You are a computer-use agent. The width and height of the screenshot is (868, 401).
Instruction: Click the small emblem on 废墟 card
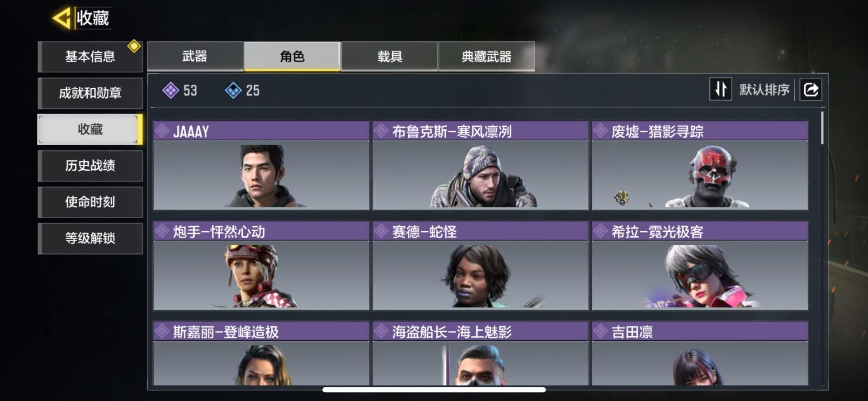coord(622,198)
